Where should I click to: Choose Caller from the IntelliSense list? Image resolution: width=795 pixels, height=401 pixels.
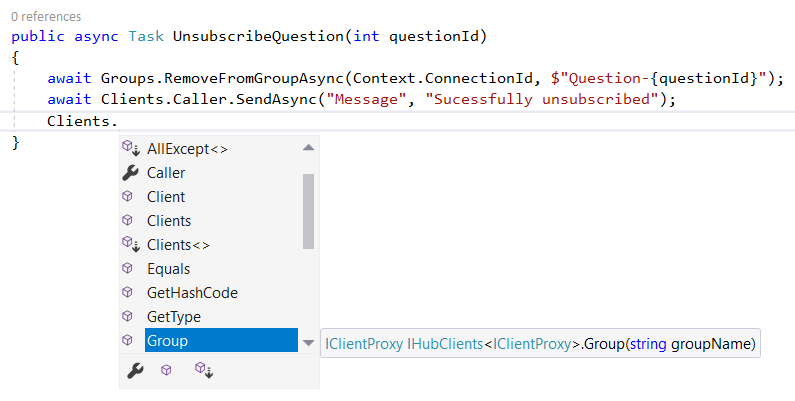tap(166, 173)
